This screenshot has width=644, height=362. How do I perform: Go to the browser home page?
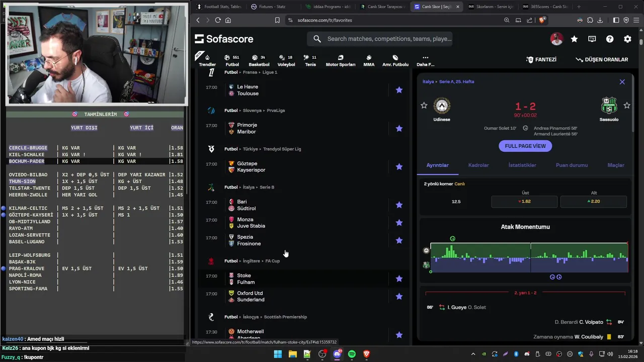(228, 20)
